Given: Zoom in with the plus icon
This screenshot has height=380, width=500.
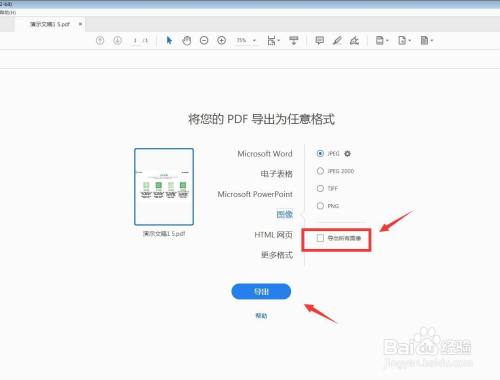Looking at the screenshot, I should 222,41.
